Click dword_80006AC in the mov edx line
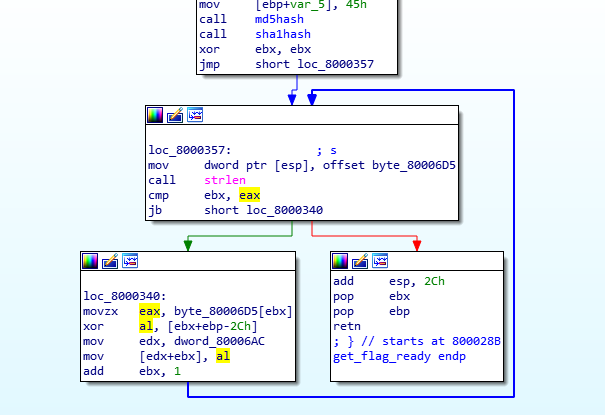605x415 pixels. pyautogui.click(x=219, y=341)
